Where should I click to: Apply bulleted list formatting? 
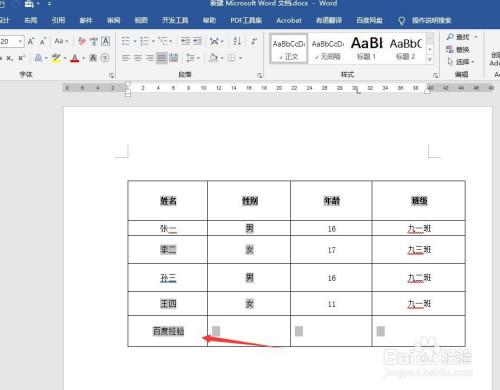126,41
